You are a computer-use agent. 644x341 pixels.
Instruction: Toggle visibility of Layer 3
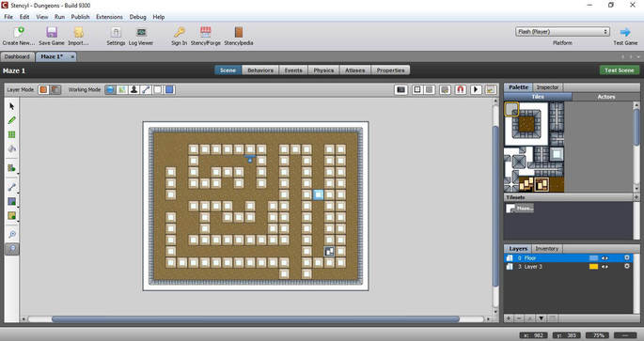point(605,267)
